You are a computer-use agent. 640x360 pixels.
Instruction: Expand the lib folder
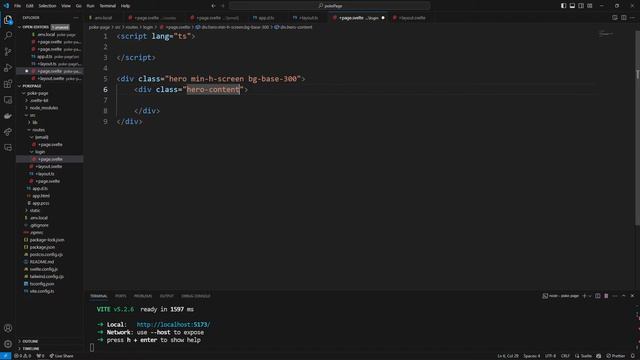(35, 122)
